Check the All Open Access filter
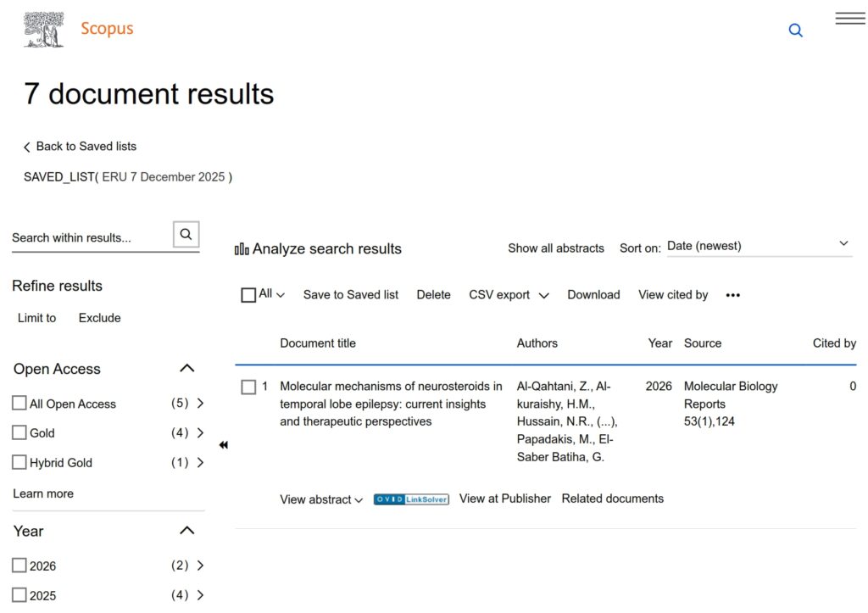 [19, 404]
